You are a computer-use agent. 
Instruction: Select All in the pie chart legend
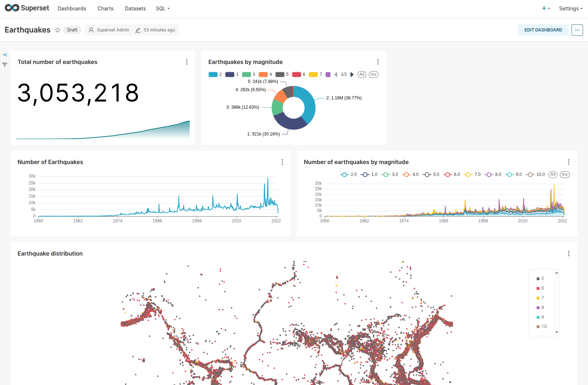(x=362, y=74)
